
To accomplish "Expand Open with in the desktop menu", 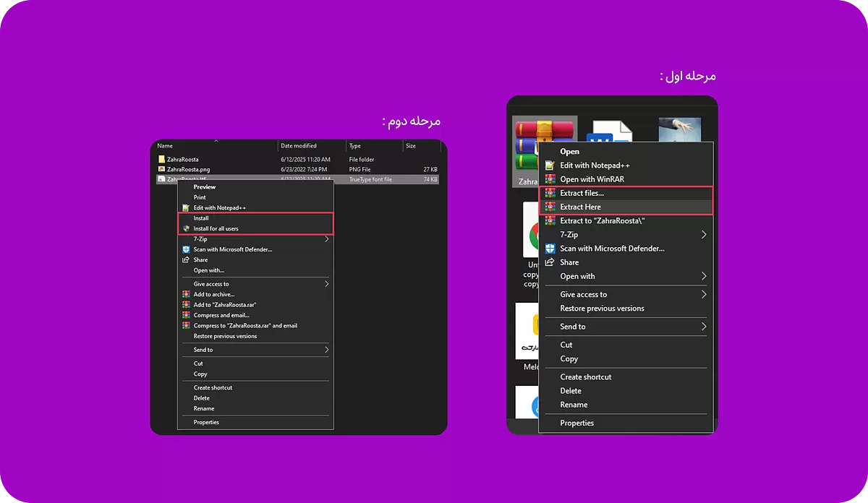I will pyautogui.click(x=626, y=276).
